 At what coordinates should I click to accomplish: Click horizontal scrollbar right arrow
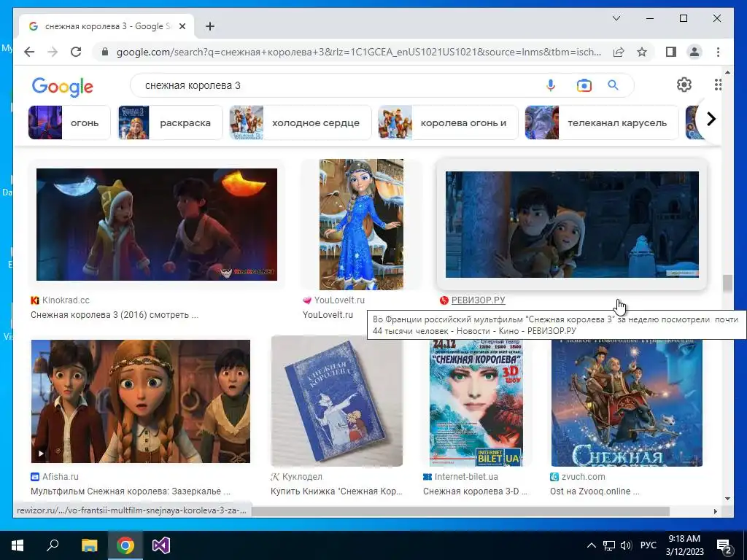pyautogui.click(x=715, y=511)
